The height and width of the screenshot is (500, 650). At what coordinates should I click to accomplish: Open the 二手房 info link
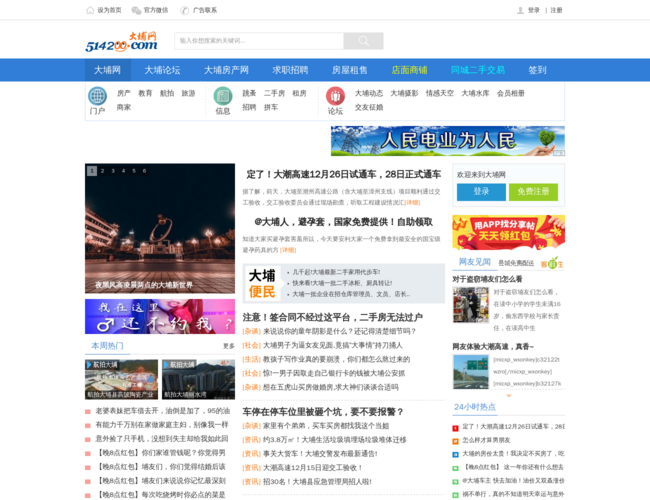click(x=274, y=93)
